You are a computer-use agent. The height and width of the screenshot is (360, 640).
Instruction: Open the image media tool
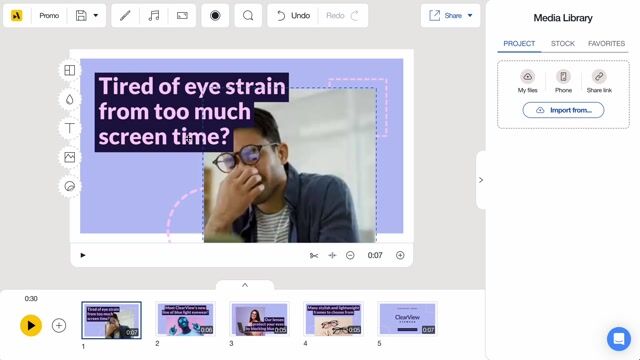coord(69,157)
